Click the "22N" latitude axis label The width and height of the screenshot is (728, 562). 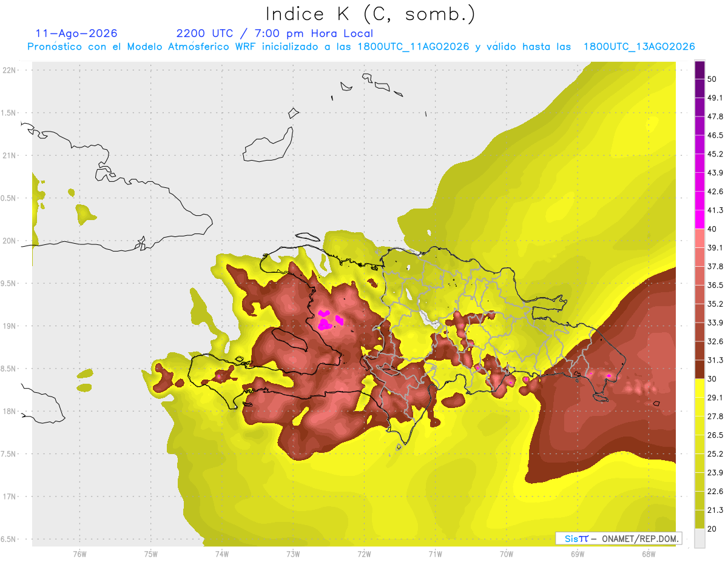pyautogui.click(x=10, y=70)
